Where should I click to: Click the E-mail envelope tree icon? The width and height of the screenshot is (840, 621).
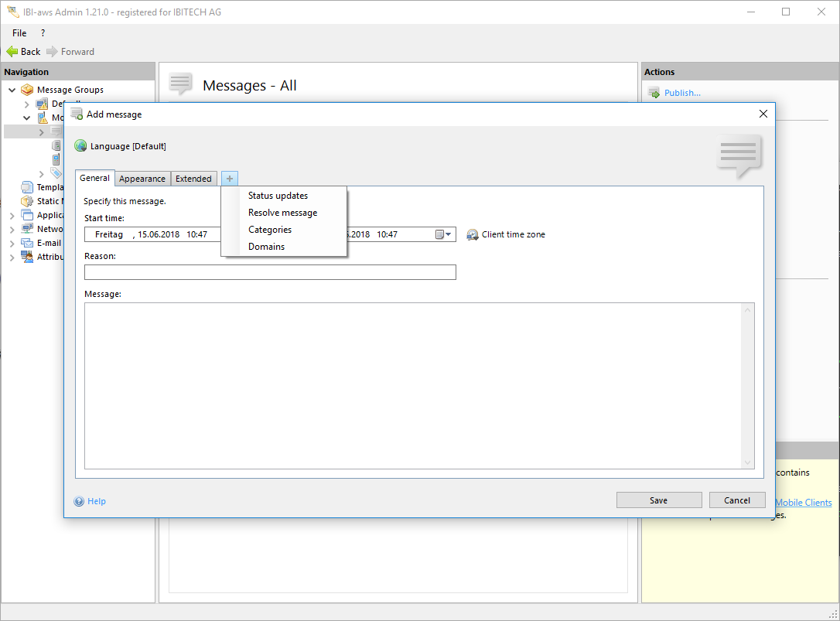coord(27,243)
